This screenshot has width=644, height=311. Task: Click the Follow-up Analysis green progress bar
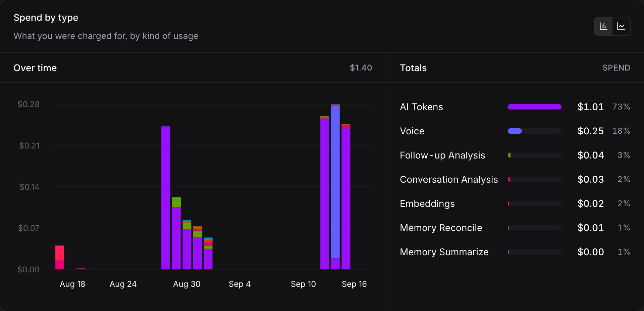[535, 155]
